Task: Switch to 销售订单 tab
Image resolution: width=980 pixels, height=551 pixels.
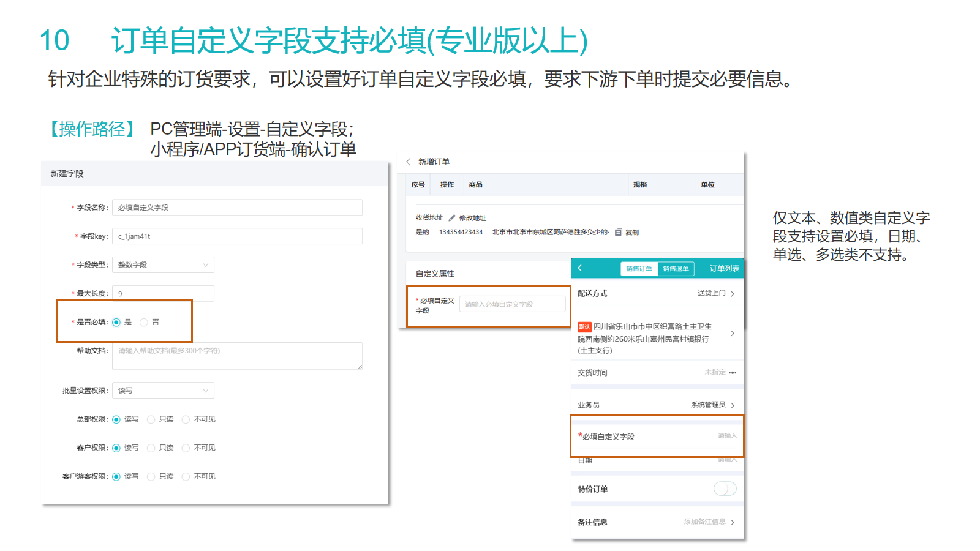Action: [639, 269]
